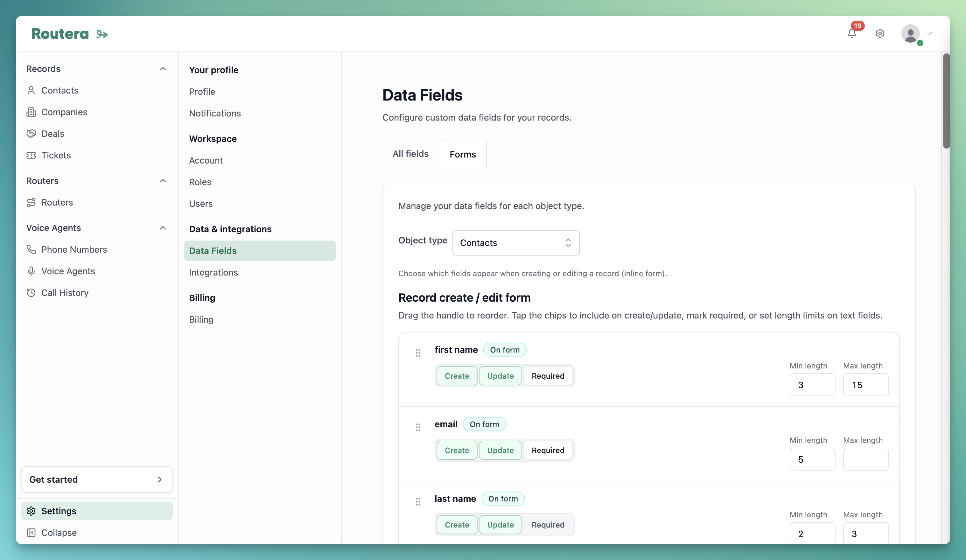The height and width of the screenshot is (560, 966).
Task: Open the Integrations settings page
Action: point(213,272)
